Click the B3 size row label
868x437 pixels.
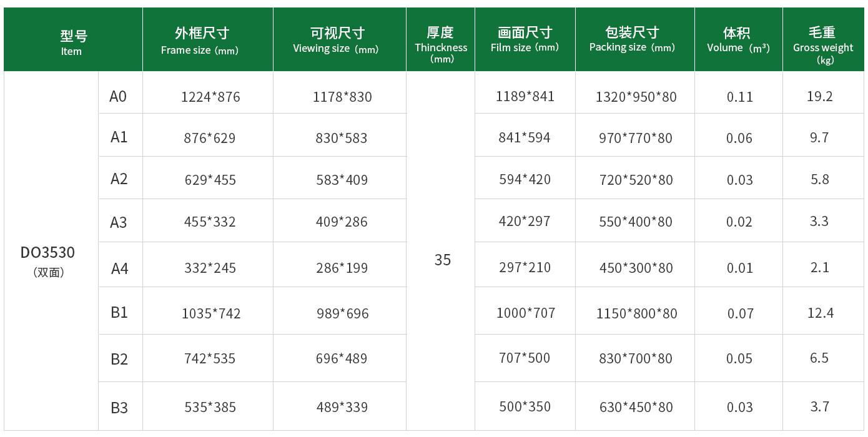tap(119, 408)
